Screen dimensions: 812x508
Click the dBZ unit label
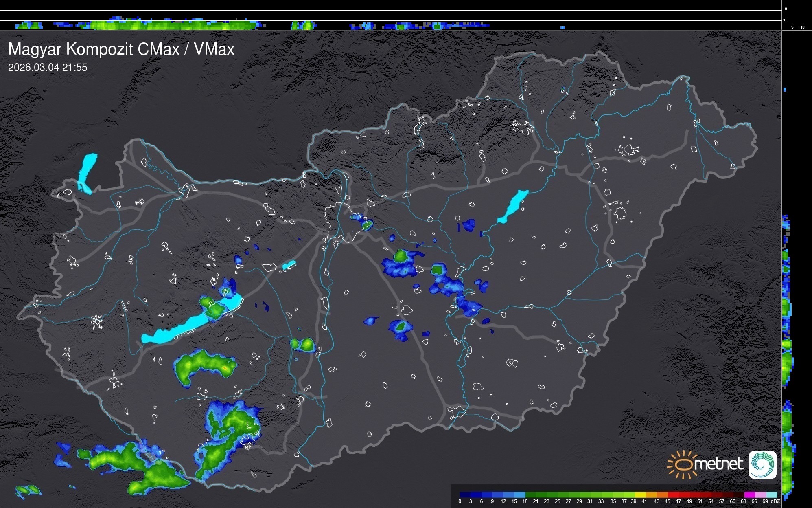click(775, 501)
